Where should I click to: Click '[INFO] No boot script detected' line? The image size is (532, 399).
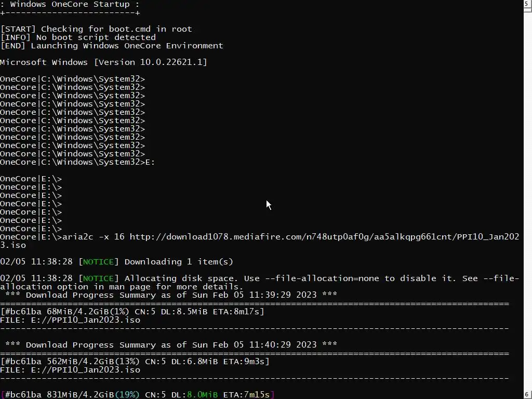point(78,37)
